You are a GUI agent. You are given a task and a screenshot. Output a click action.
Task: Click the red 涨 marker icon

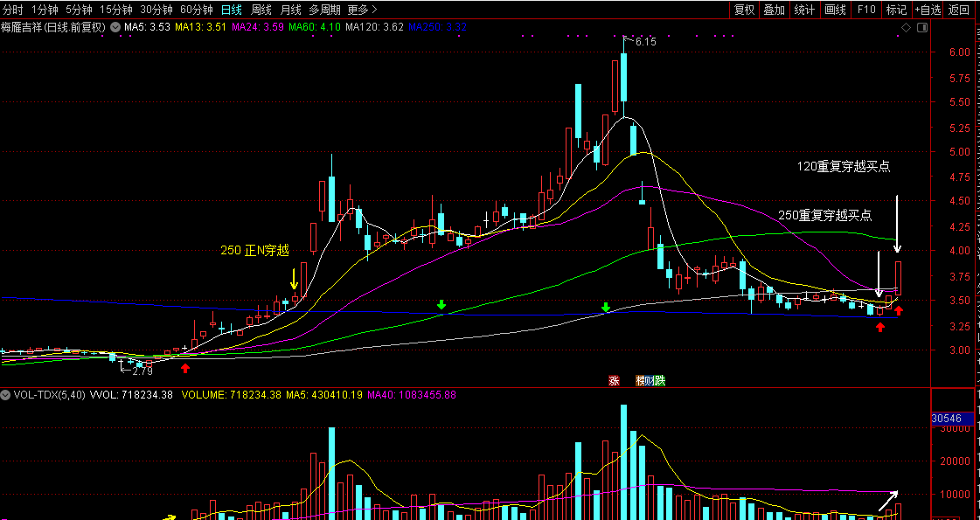click(614, 380)
